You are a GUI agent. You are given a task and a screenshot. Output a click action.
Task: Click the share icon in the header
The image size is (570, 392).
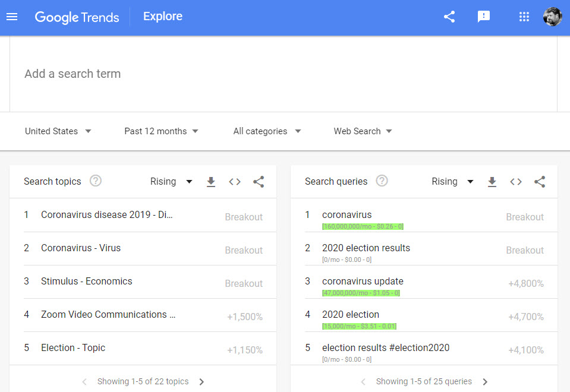pyautogui.click(x=449, y=17)
